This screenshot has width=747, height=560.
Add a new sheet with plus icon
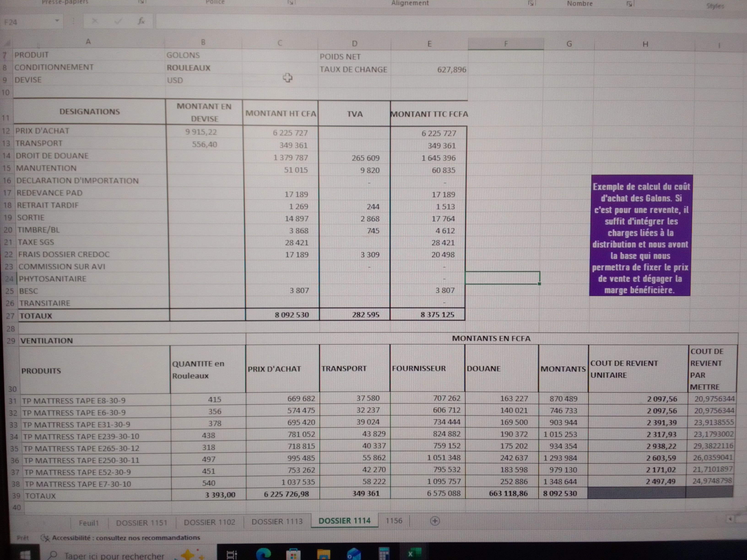pyautogui.click(x=435, y=521)
